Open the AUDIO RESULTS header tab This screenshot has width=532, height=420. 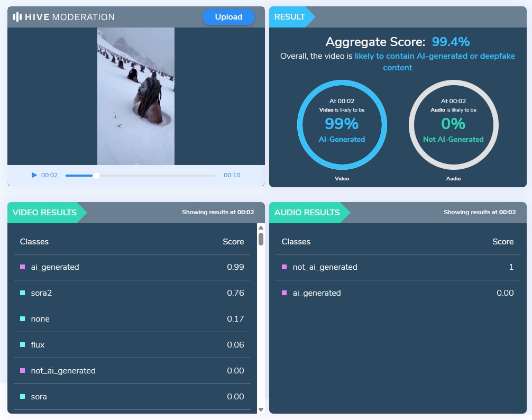[307, 213]
